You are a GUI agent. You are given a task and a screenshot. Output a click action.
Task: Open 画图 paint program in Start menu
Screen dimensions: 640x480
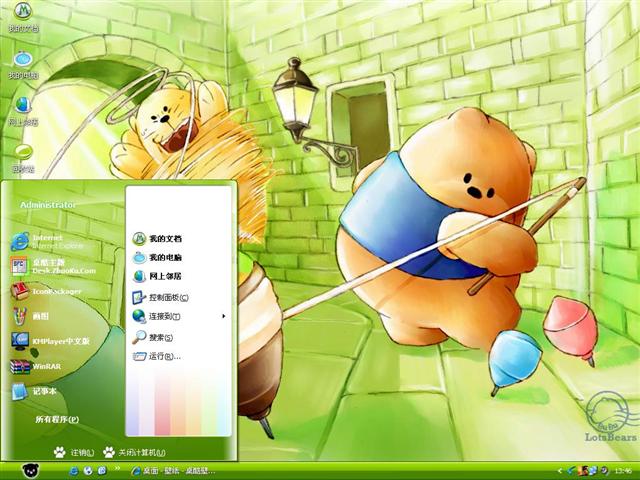pos(29,316)
